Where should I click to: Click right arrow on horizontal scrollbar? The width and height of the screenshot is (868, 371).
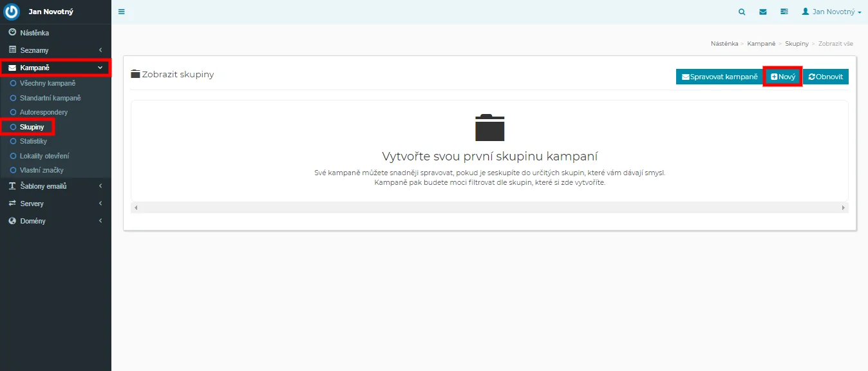point(843,207)
